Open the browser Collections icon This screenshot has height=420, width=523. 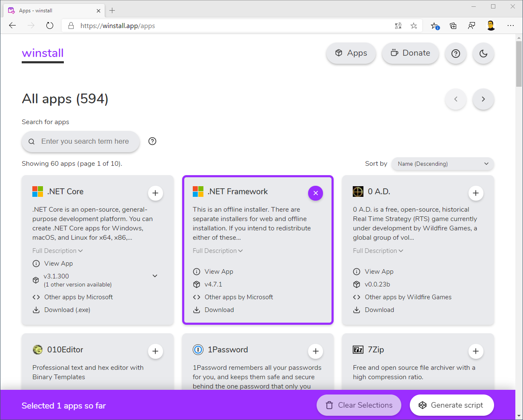[x=453, y=26]
